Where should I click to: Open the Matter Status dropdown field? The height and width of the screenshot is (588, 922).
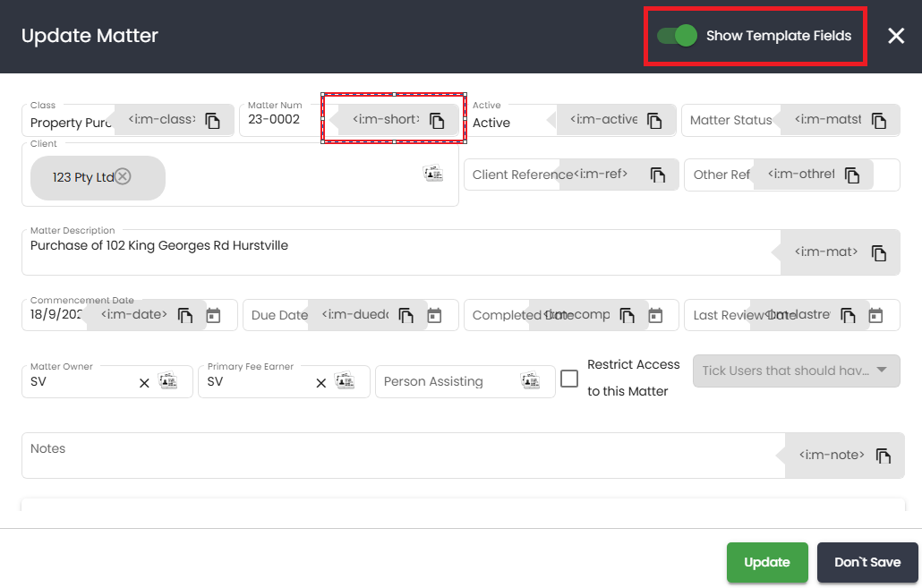click(x=730, y=121)
